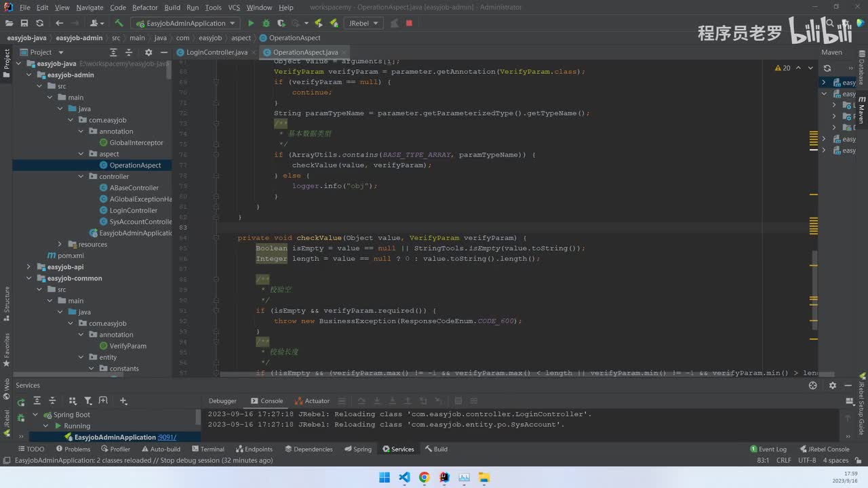
Task: Switch to the LoginController.java tab
Action: pos(216,52)
